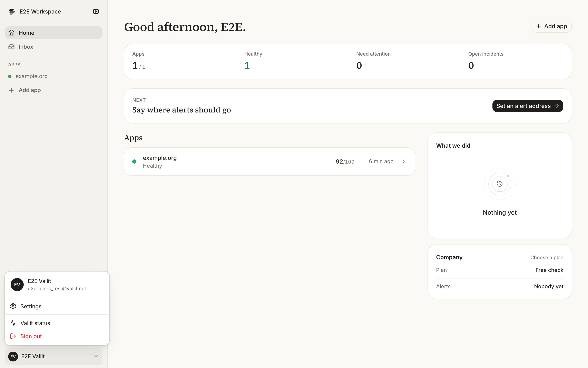Click the 92/100 score in example.org row
This screenshot has height=368, width=588.
click(345, 162)
